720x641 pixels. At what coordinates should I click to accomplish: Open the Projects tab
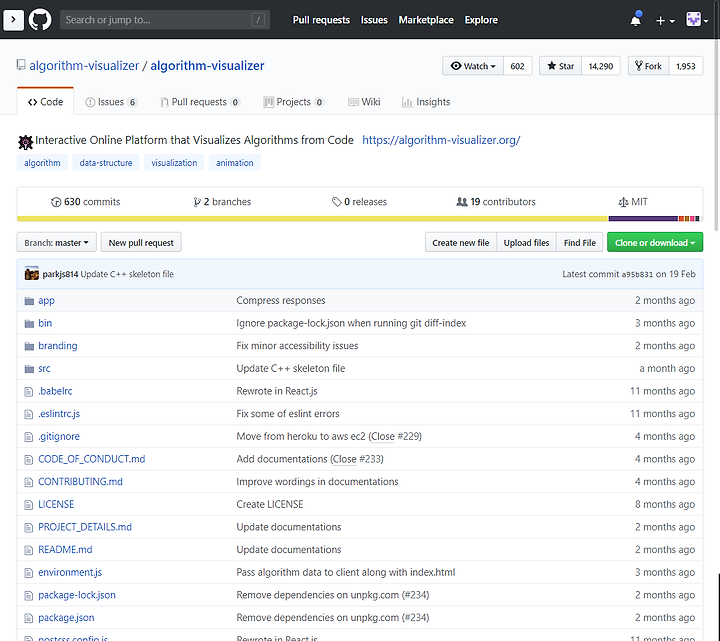293,102
